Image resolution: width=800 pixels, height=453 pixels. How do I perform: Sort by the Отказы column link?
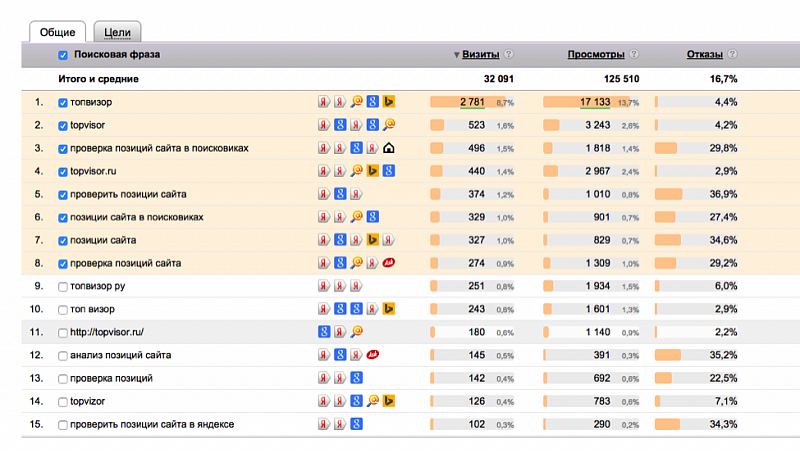(705, 54)
